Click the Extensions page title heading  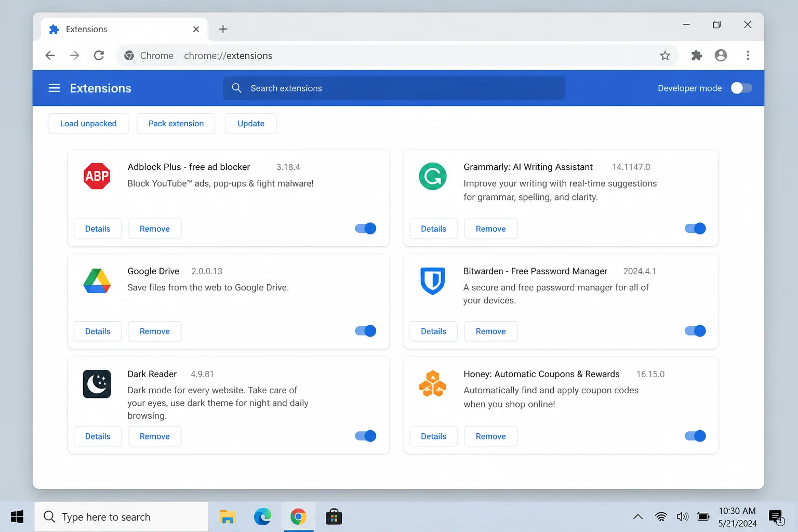(x=101, y=88)
